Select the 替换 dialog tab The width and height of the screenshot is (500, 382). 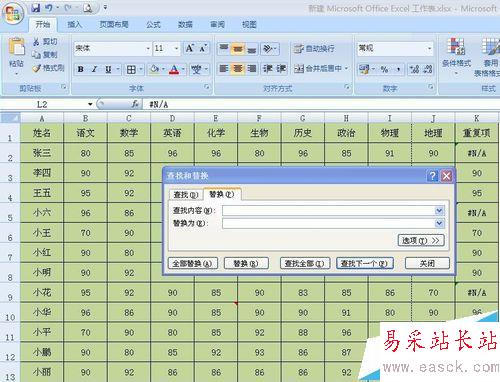point(222,194)
